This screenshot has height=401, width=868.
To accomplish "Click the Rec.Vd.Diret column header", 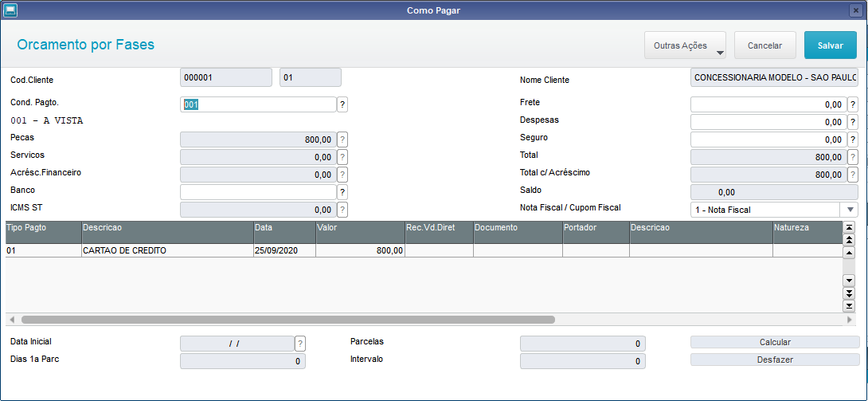I will (x=439, y=232).
